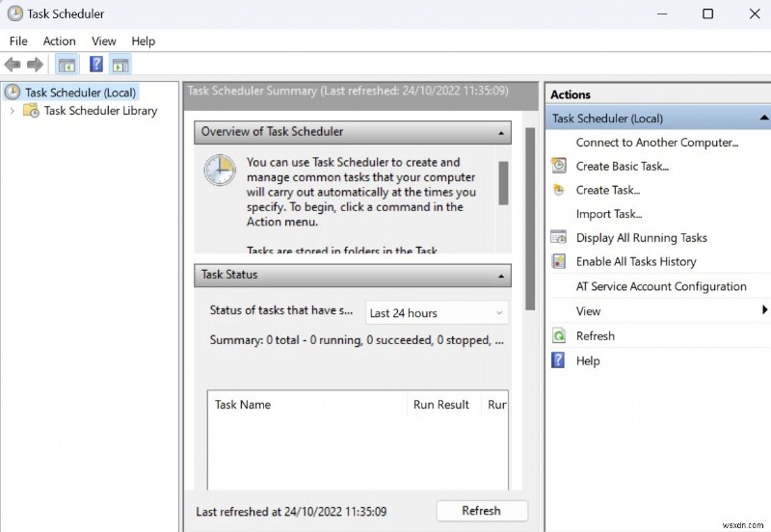Click the Enable All Tasks History icon
The width and height of the screenshot is (771, 532).
point(559,261)
